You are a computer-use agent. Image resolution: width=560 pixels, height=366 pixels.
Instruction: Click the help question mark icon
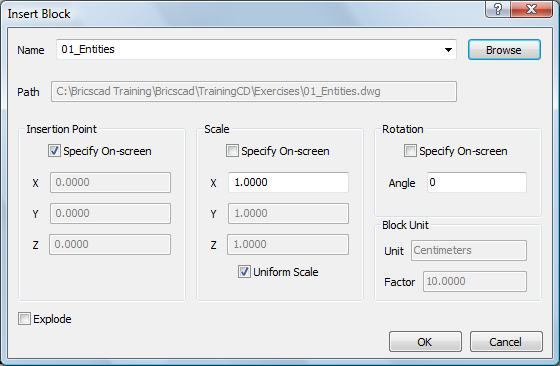click(498, 9)
